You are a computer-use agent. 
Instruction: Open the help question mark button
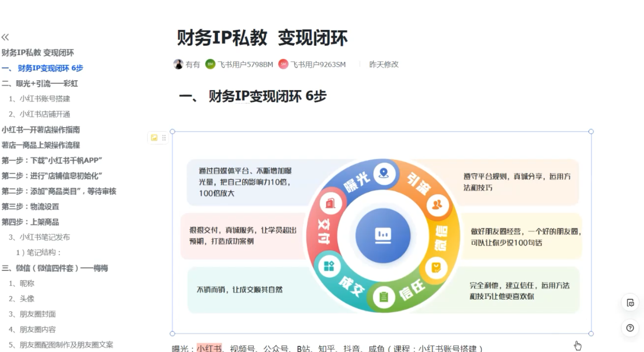[x=630, y=328]
